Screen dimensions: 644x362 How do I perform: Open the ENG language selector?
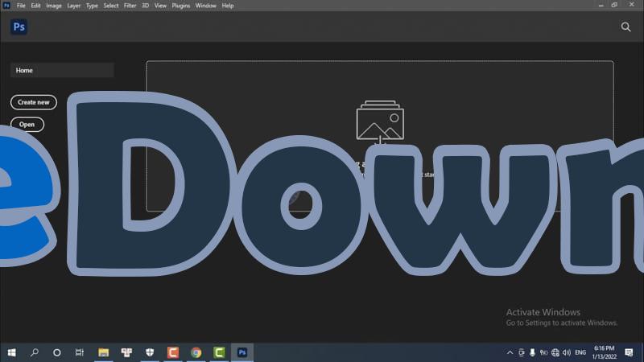coord(580,352)
